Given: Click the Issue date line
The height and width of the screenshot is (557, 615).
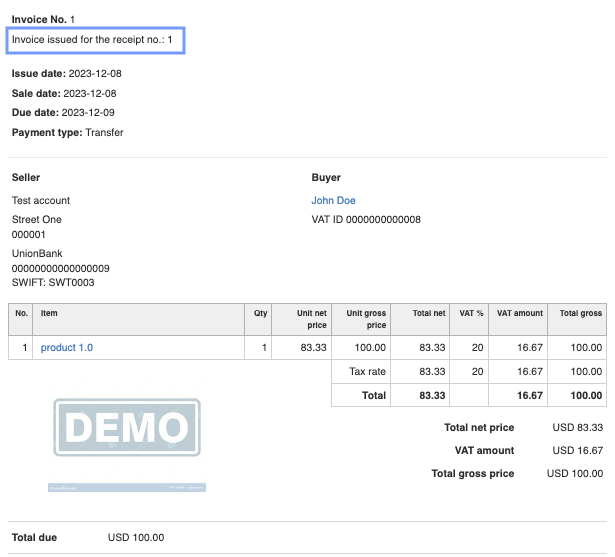Looking at the screenshot, I should pos(66,74).
